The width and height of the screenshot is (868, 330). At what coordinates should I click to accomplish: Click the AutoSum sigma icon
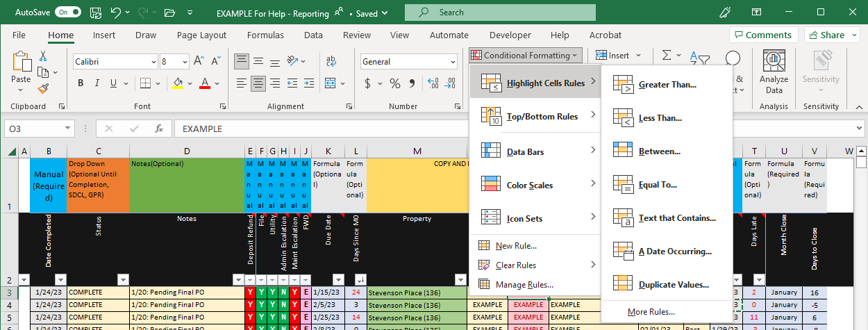point(667,56)
